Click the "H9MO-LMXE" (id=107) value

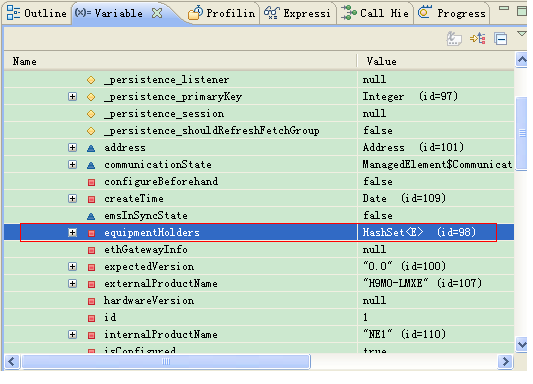click(x=422, y=283)
